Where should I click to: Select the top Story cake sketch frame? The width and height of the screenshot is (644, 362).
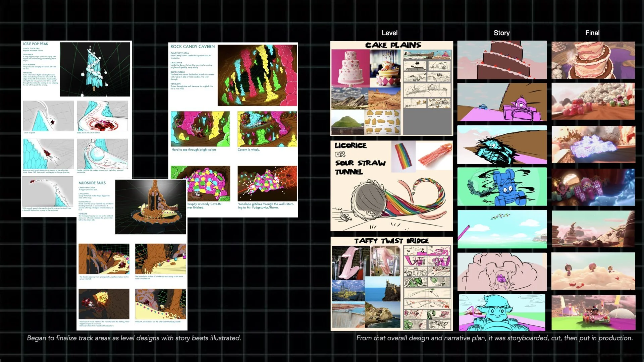click(x=502, y=60)
